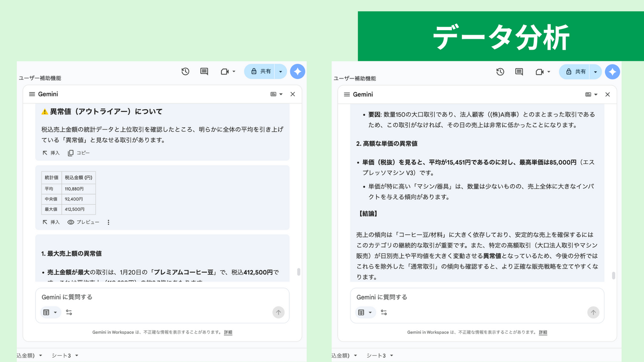Open シート3 tab menu in right window

click(391, 356)
